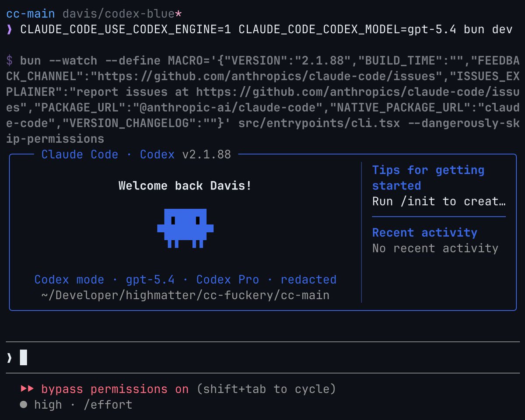The height and width of the screenshot is (420, 525).
Task: Click 'CLAUDE_CODE_USE_CODEX_ENGINE=1' in the command
Action: pyautogui.click(x=126, y=30)
